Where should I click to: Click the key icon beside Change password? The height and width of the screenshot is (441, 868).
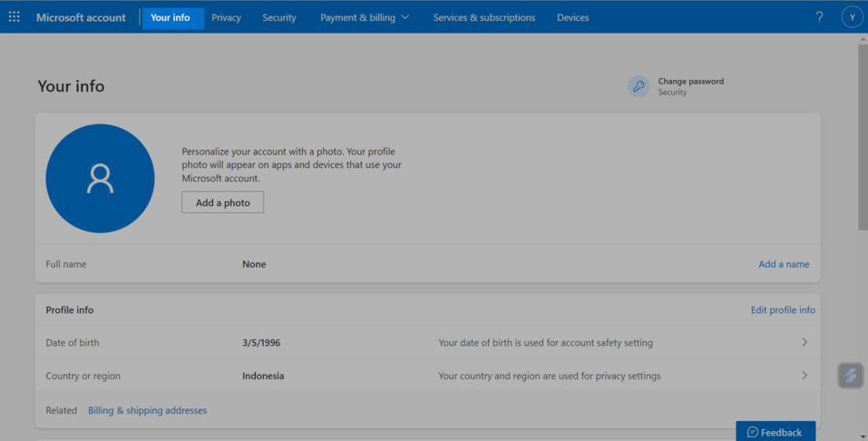point(639,86)
